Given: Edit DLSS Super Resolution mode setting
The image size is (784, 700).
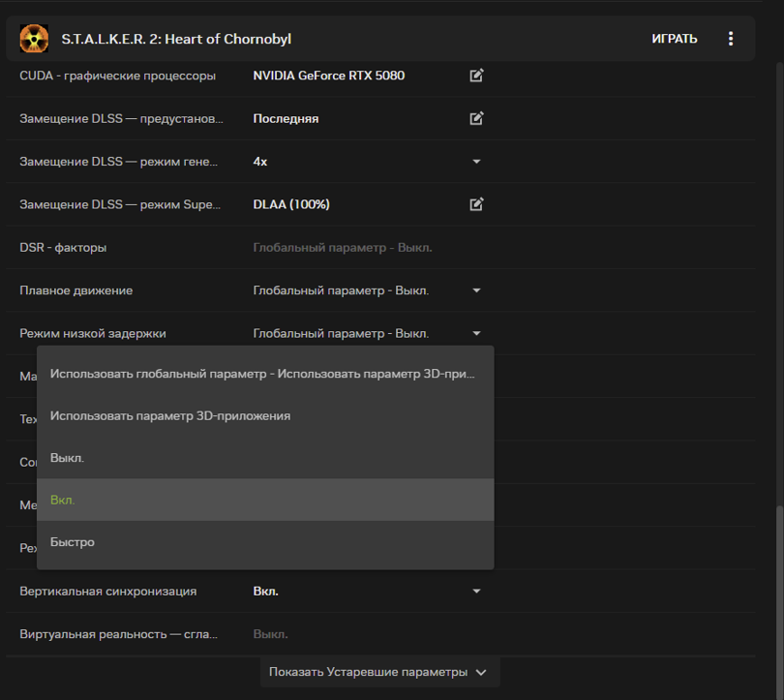Looking at the screenshot, I should [x=476, y=204].
